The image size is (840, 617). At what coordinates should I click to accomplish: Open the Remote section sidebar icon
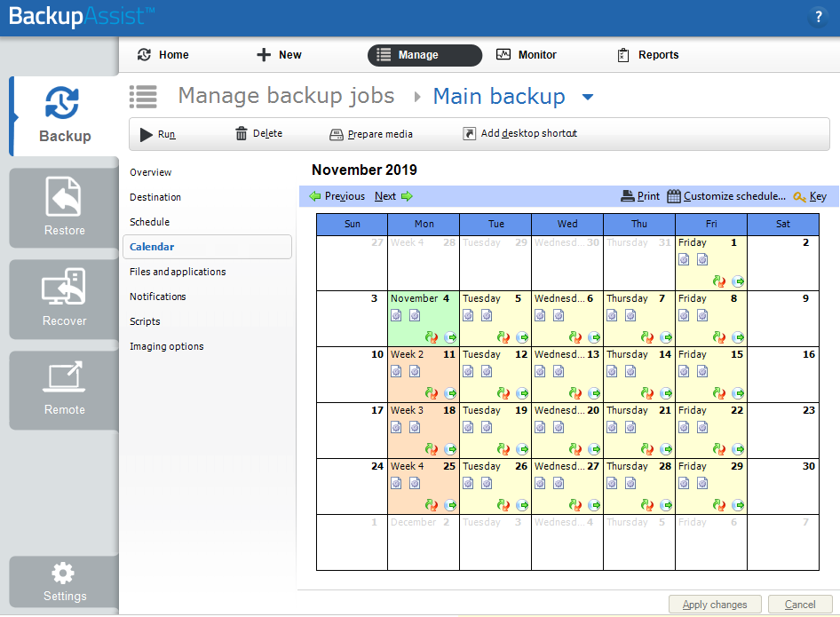pos(62,377)
